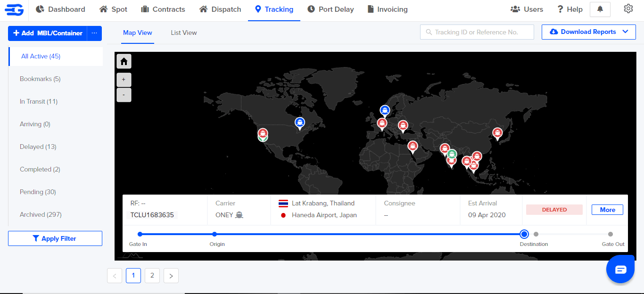Open the three-dots menu beside Add MBL/Container
This screenshot has height=294, width=644.
(x=94, y=33)
